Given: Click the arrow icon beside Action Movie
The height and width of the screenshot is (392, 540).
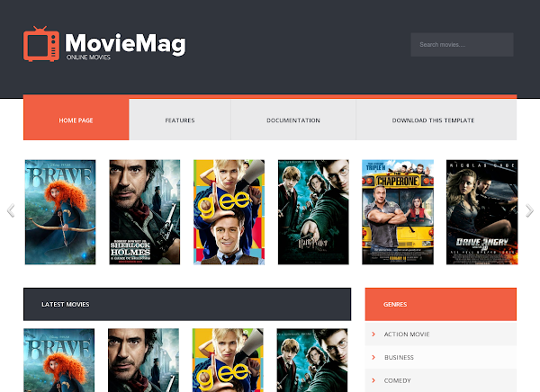Looking at the screenshot, I should (373, 334).
